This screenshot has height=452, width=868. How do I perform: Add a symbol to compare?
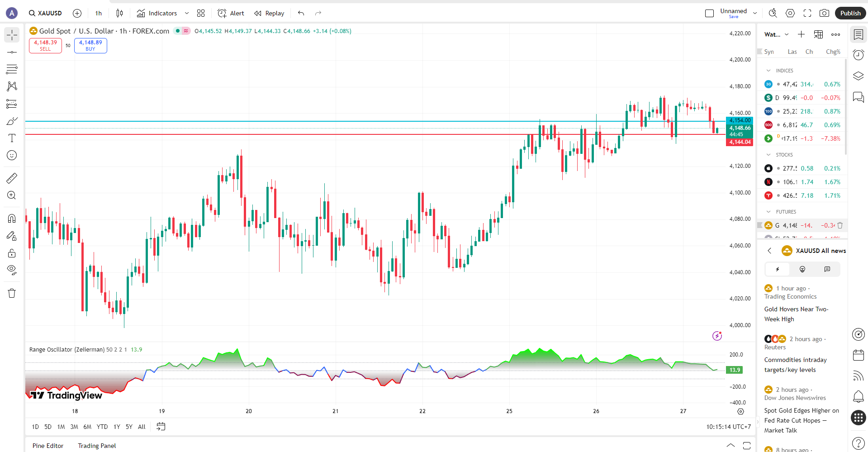(77, 13)
